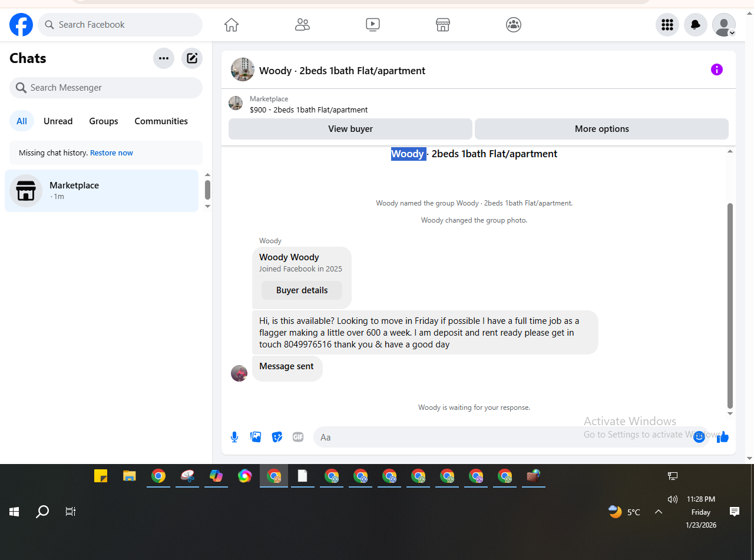Open the account profile menu
Screen dimensions: 754x560
[x=724, y=25]
